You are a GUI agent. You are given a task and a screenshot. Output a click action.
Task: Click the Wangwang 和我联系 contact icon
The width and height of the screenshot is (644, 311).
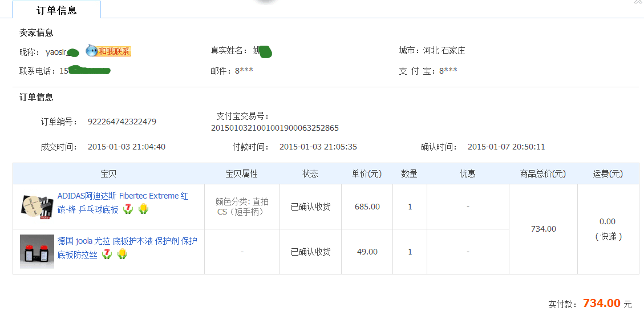pos(108,51)
